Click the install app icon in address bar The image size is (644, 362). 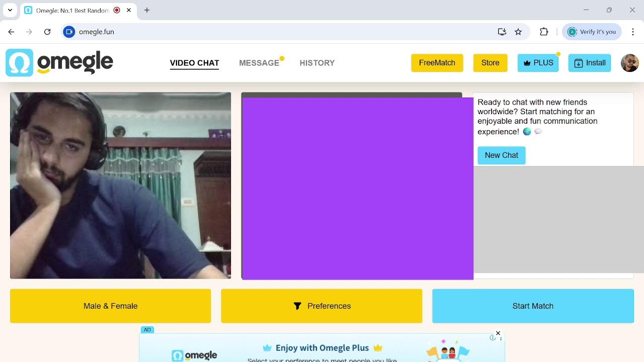pyautogui.click(x=502, y=32)
